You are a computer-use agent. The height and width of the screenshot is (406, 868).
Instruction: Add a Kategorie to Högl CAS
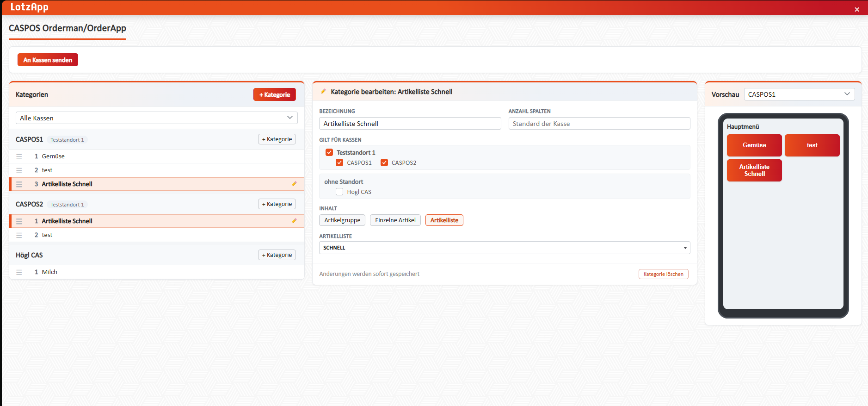point(277,255)
